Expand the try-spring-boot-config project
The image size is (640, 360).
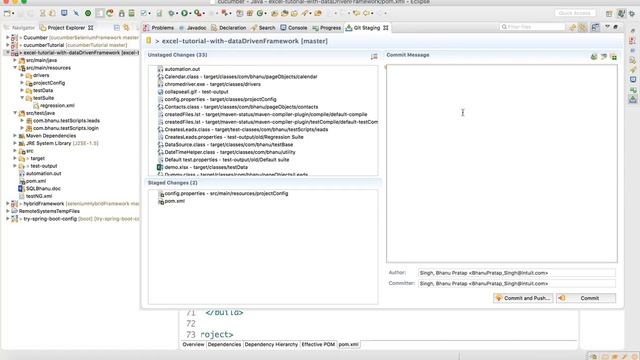click(8, 219)
